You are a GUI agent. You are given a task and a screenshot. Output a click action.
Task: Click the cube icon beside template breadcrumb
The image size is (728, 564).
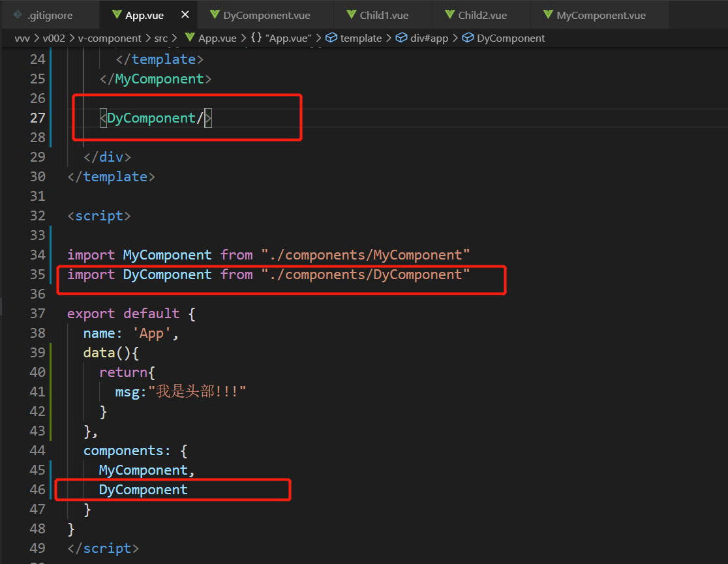click(x=331, y=38)
